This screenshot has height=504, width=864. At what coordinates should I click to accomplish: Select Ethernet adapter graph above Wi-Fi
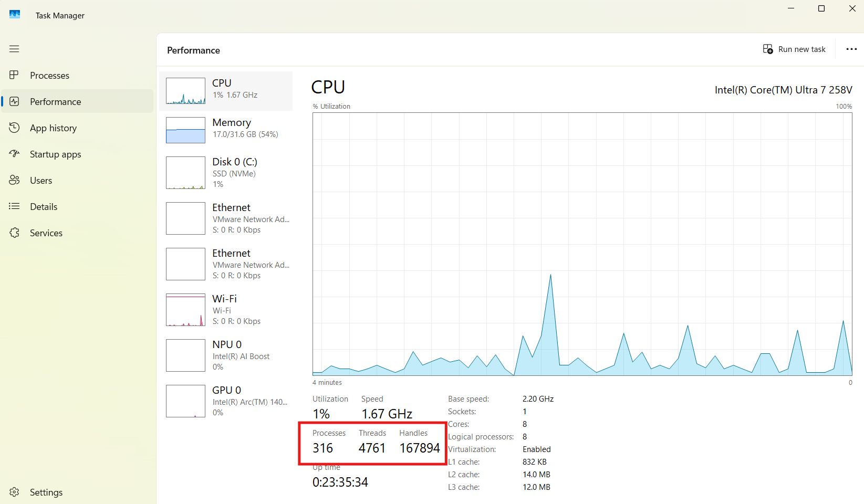point(185,264)
